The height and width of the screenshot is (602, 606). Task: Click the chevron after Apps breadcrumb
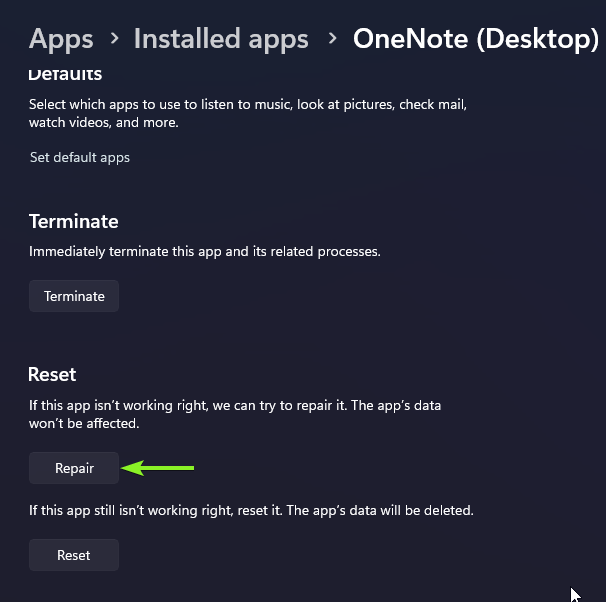coord(114,39)
